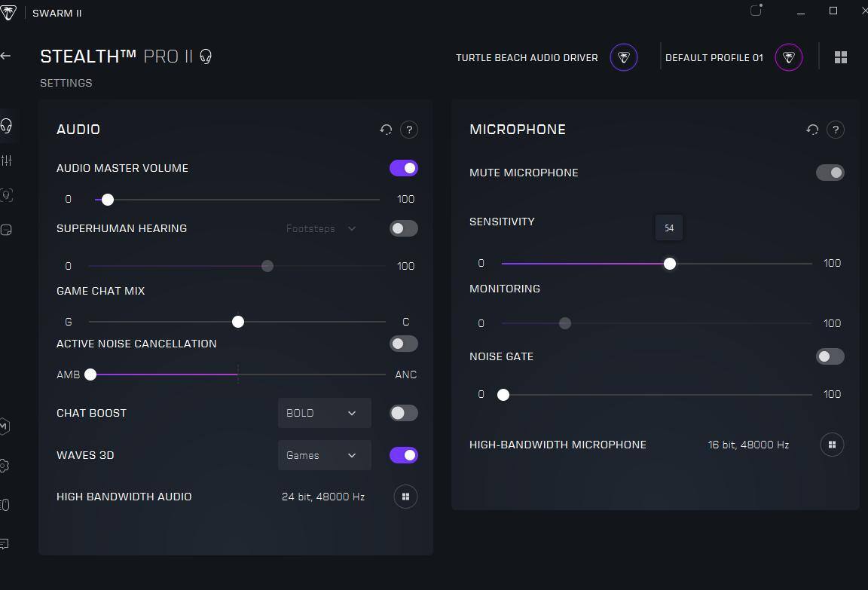The height and width of the screenshot is (590, 868).
Task: Toggle Mute Microphone switch
Action: pos(830,173)
